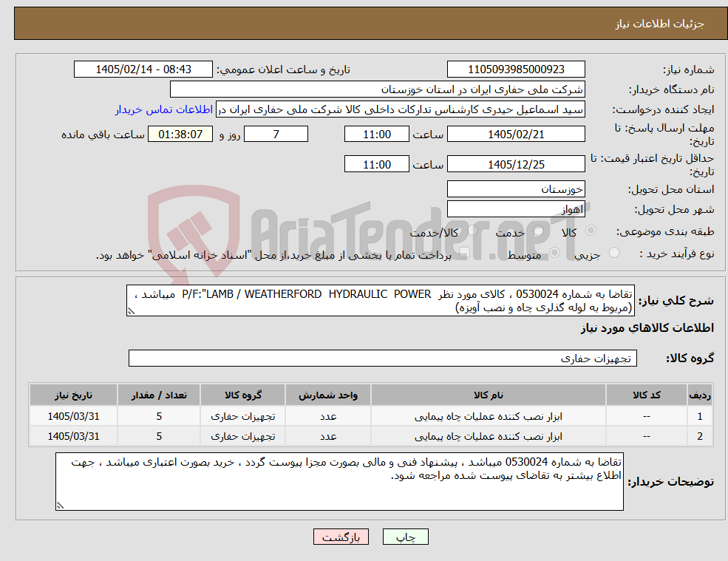This screenshot has width=728, height=561.
Task: Click the remaining time field 01:38:07
Action: [x=180, y=135]
